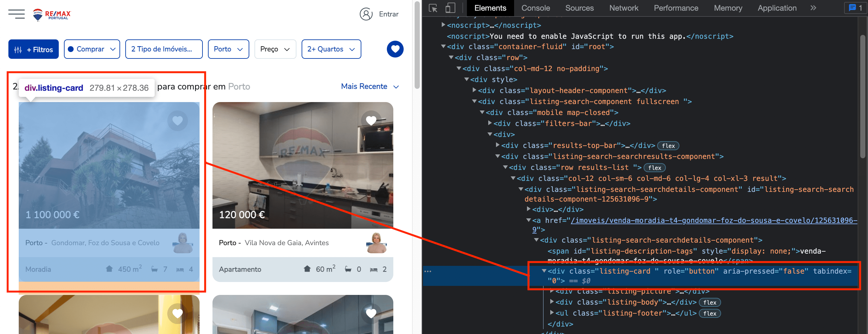Switch to the Elements tab
The width and height of the screenshot is (868, 334).
(x=490, y=8)
